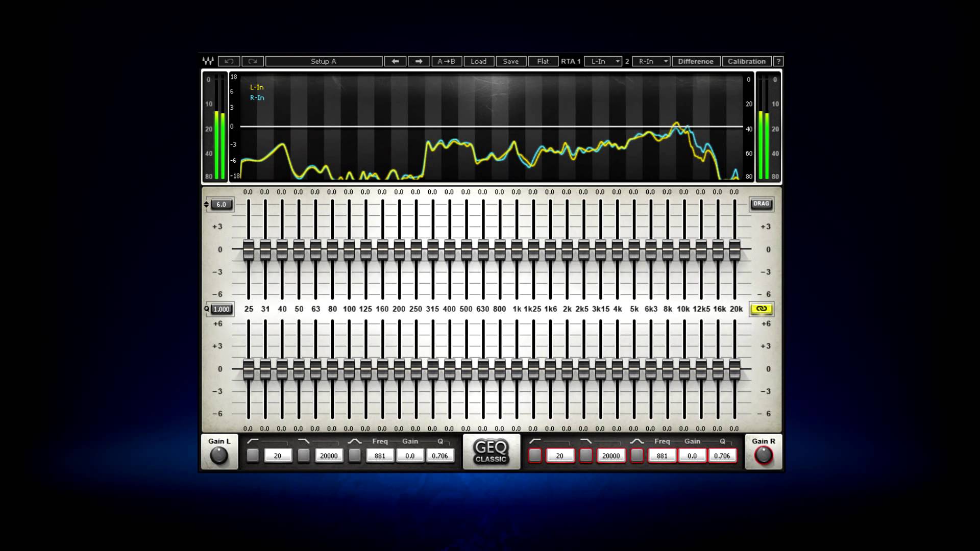Screen dimensions: 980x551
Task: Enable the right channel bell filter
Action: tap(637, 456)
